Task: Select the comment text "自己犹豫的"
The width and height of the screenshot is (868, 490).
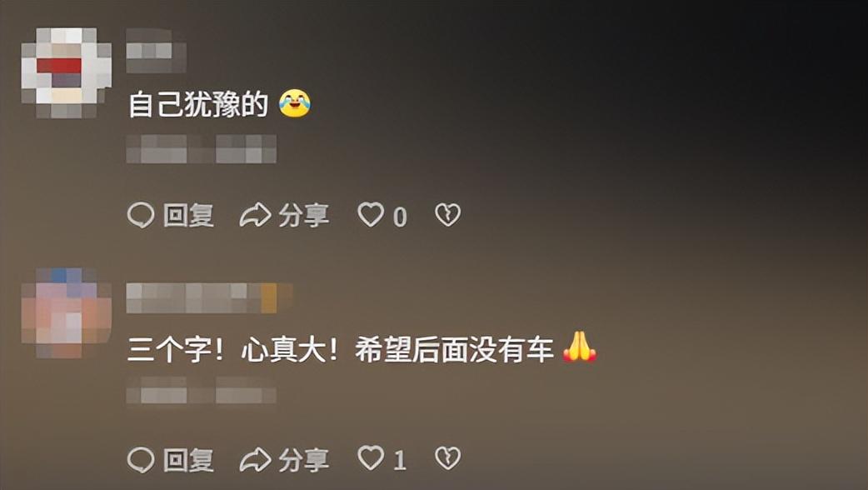Action: (x=198, y=104)
